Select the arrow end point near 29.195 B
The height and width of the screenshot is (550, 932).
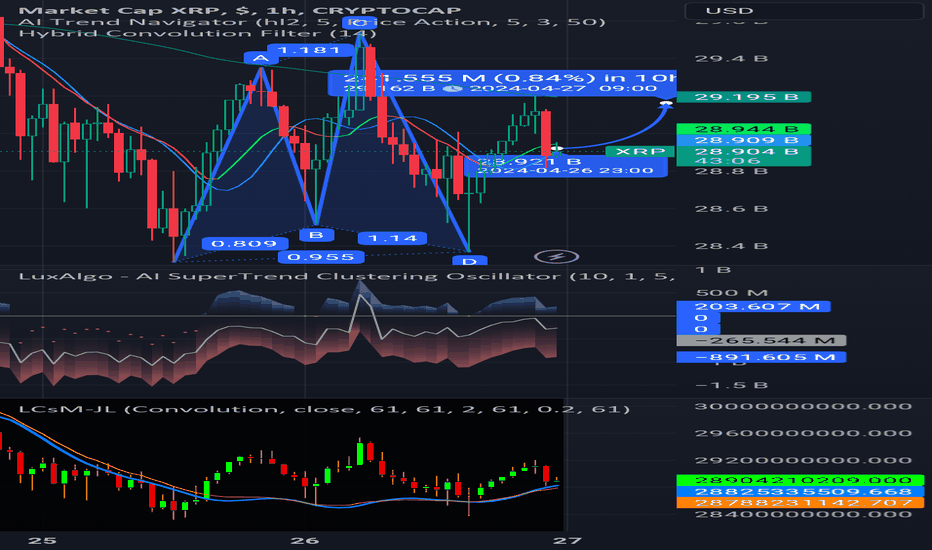tap(666, 103)
